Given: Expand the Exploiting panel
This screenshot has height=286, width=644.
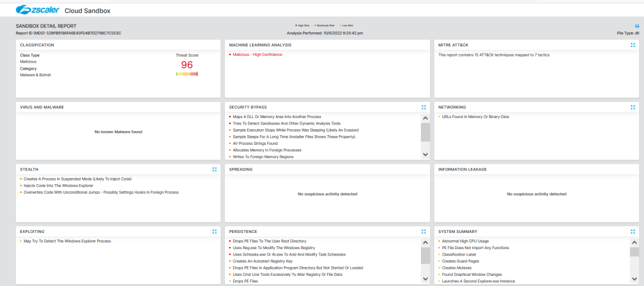Looking at the screenshot, I should point(214,231).
